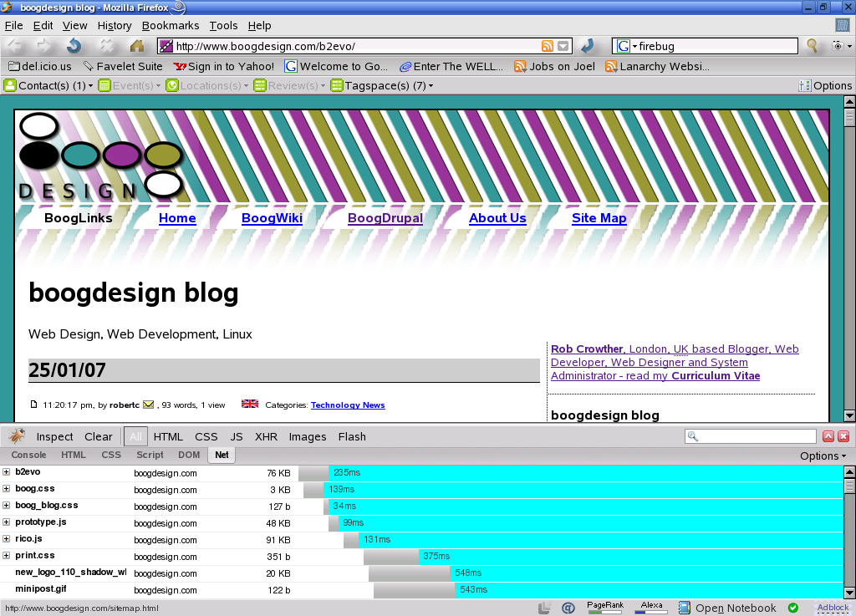Screen dimensions: 856x616
Task: Expand the rico.js request row
Action: 6,538
